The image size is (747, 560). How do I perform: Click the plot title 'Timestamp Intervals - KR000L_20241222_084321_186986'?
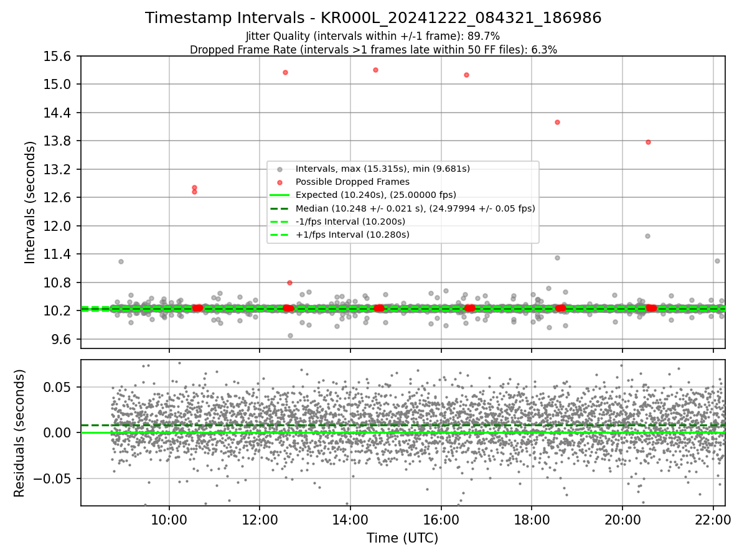[x=374, y=18]
